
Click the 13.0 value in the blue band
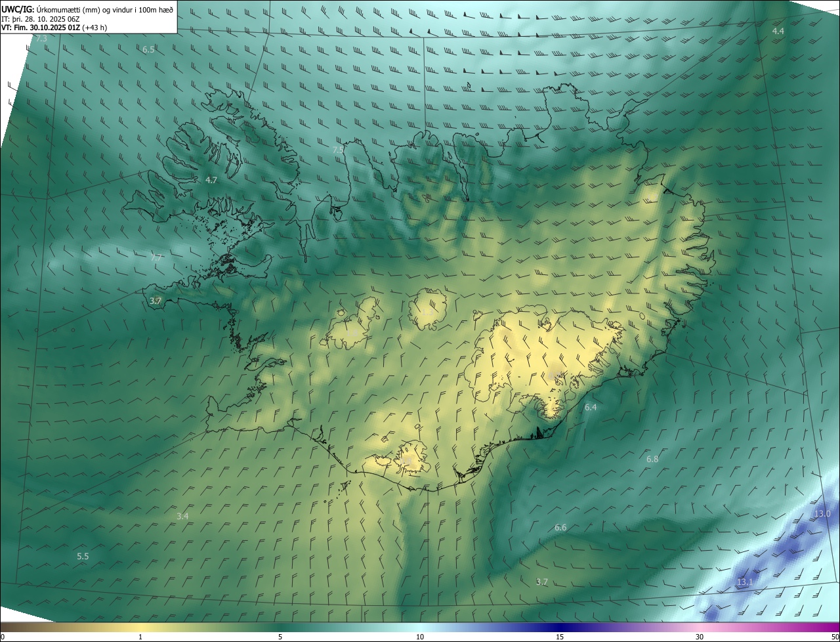[822, 513]
